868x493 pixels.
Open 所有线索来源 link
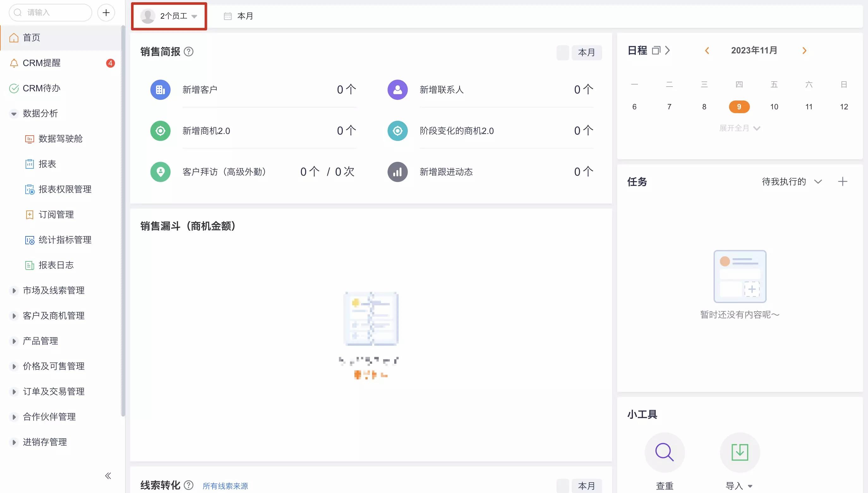(x=225, y=486)
